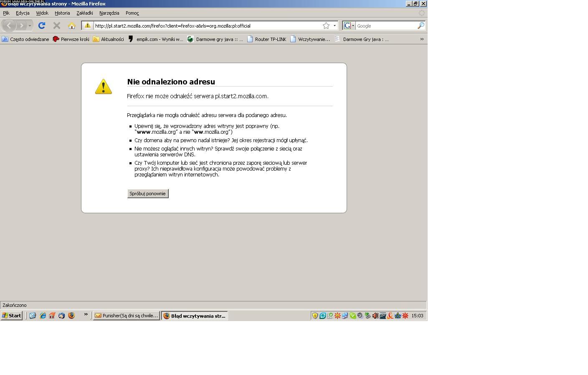Open the search engine selector dropdown
588x375 pixels.
pos(349,26)
